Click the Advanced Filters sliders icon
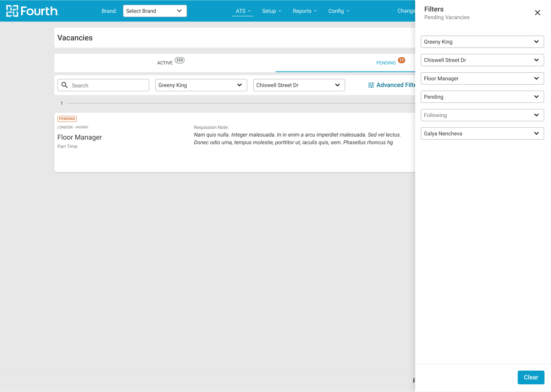Image resolution: width=551 pixels, height=392 pixels. coord(371,85)
